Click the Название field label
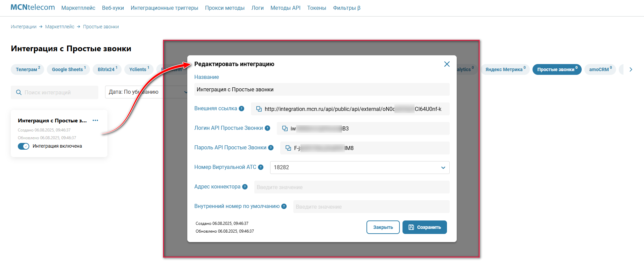This screenshot has width=644, height=268. pyautogui.click(x=206, y=77)
